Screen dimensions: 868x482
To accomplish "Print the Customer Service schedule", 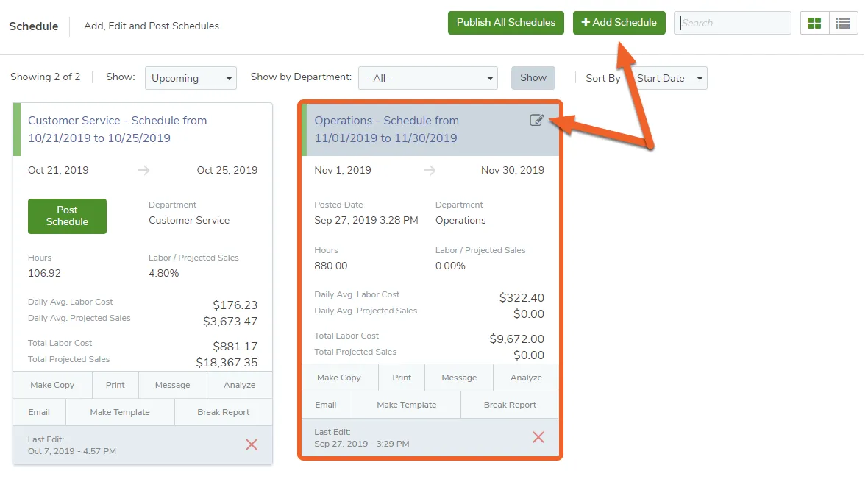I will click(x=115, y=385).
